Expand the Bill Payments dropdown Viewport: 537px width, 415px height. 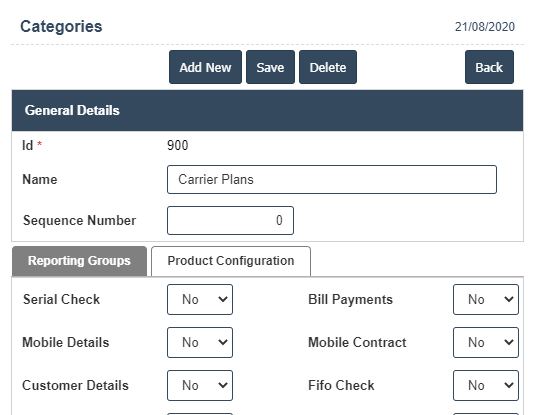486,299
